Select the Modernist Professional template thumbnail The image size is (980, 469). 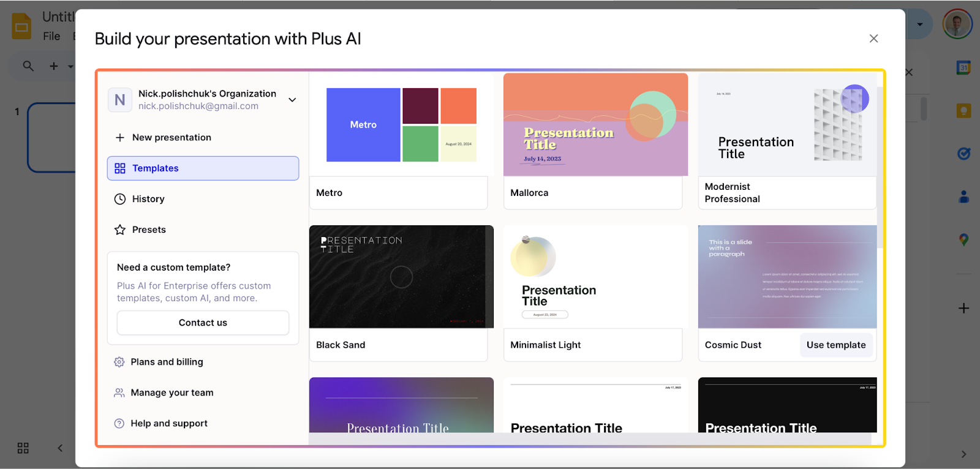787,125
